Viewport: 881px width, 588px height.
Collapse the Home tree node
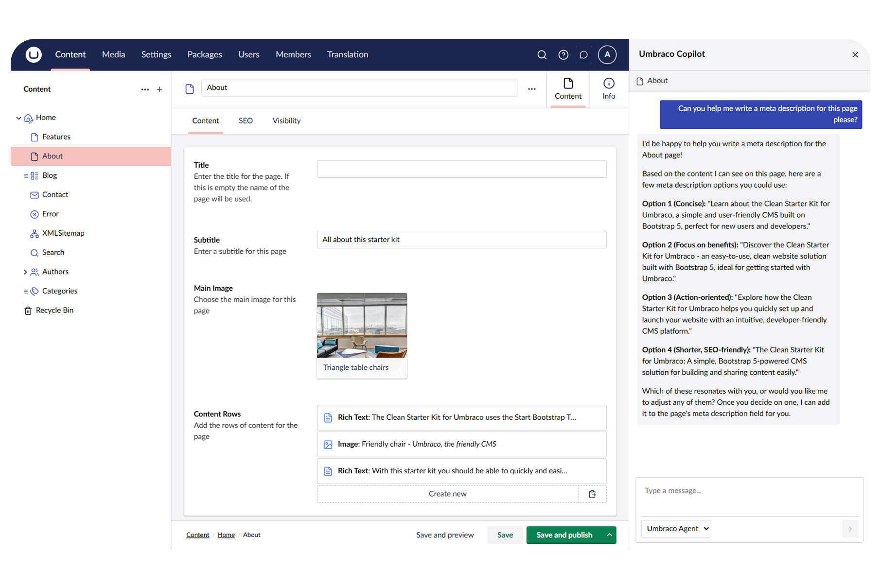pos(19,118)
